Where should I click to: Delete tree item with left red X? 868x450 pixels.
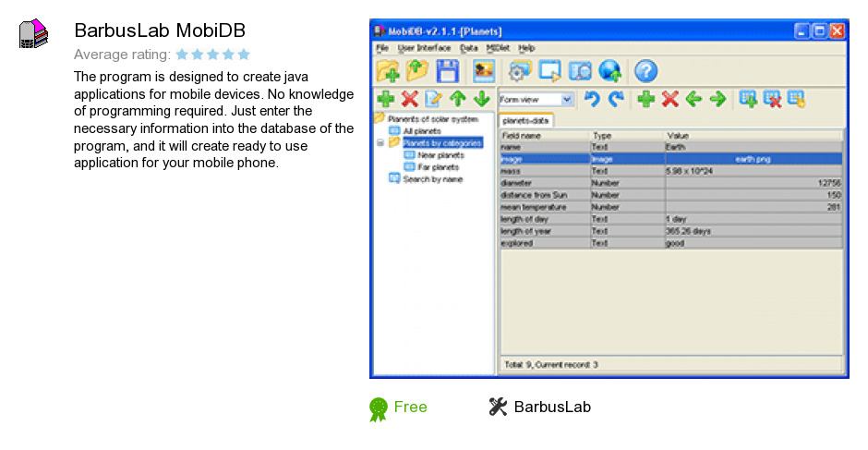pos(410,99)
